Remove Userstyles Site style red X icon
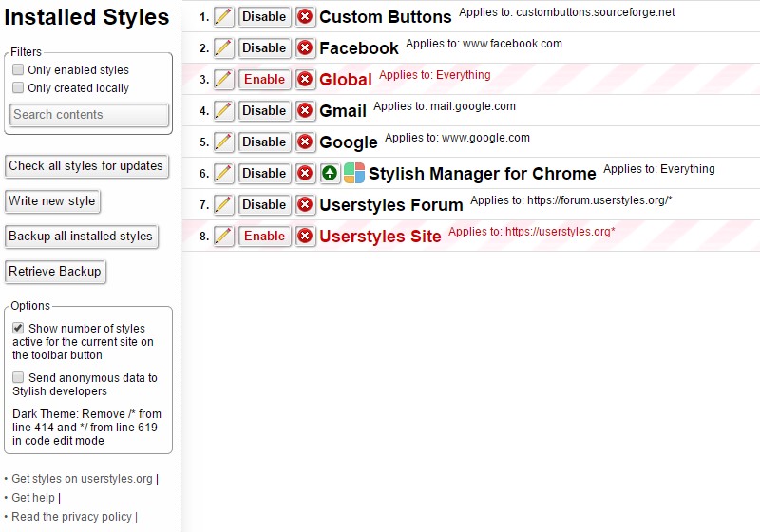This screenshot has height=532, width=760. [305, 236]
